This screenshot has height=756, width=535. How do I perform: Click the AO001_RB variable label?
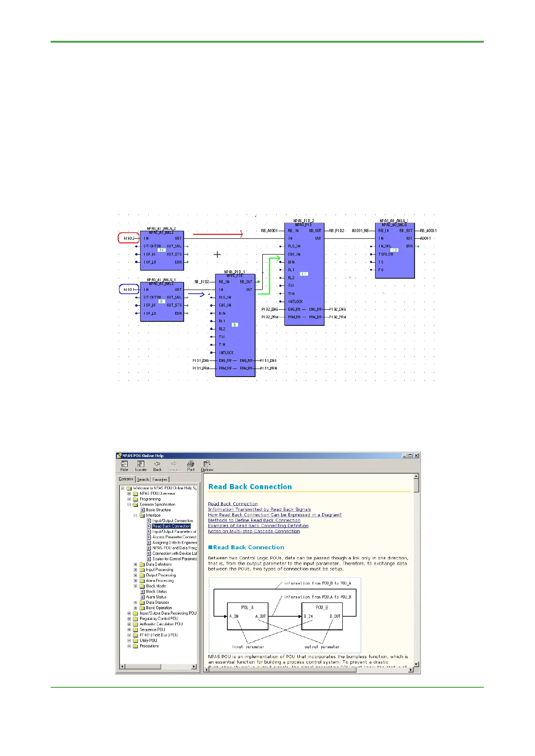click(x=360, y=231)
